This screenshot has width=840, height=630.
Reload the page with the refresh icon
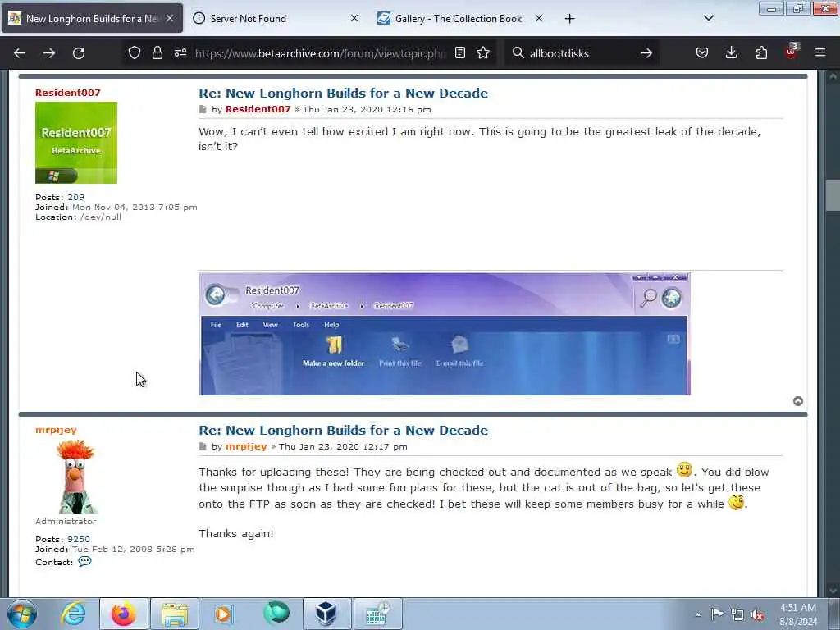[x=79, y=53]
